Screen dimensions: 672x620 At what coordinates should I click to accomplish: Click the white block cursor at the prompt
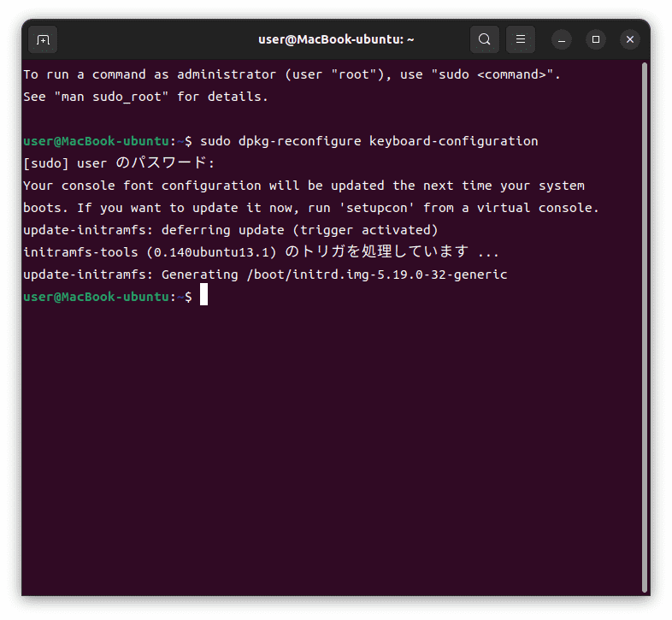(x=204, y=294)
